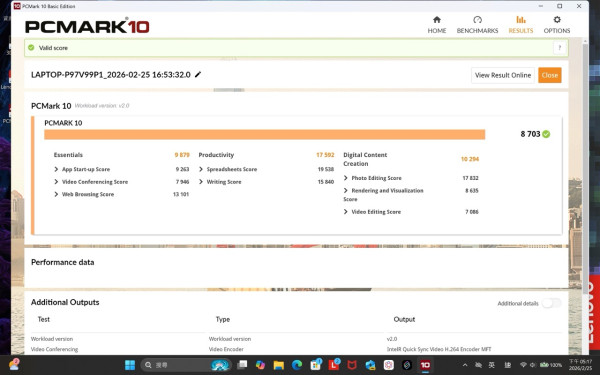Open Microsoft Store from the taskbar

[x=316, y=365]
